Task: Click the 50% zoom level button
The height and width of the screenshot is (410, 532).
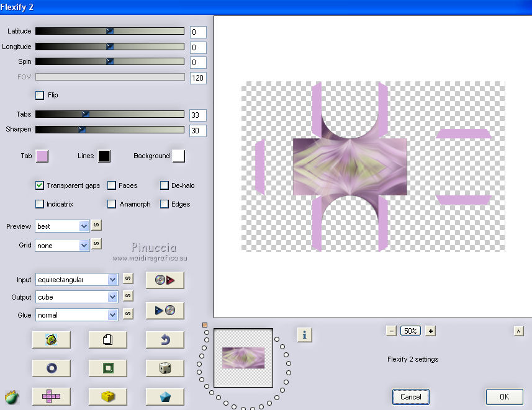Action: pyautogui.click(x=410, y=331)
